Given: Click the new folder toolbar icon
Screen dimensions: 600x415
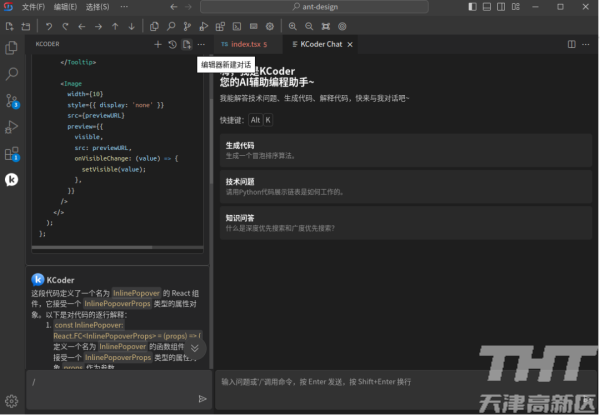Looking at the screenshot, I should (26, 26).
